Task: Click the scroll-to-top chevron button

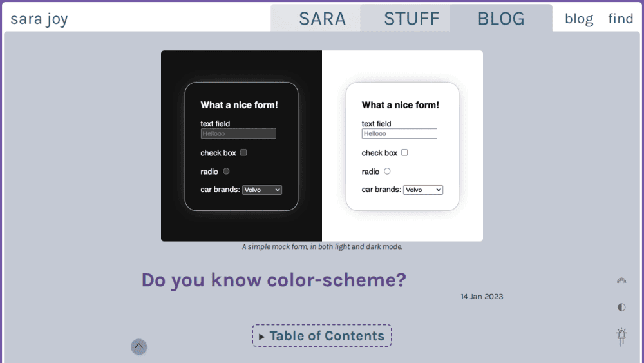Action: coord(139,346)
